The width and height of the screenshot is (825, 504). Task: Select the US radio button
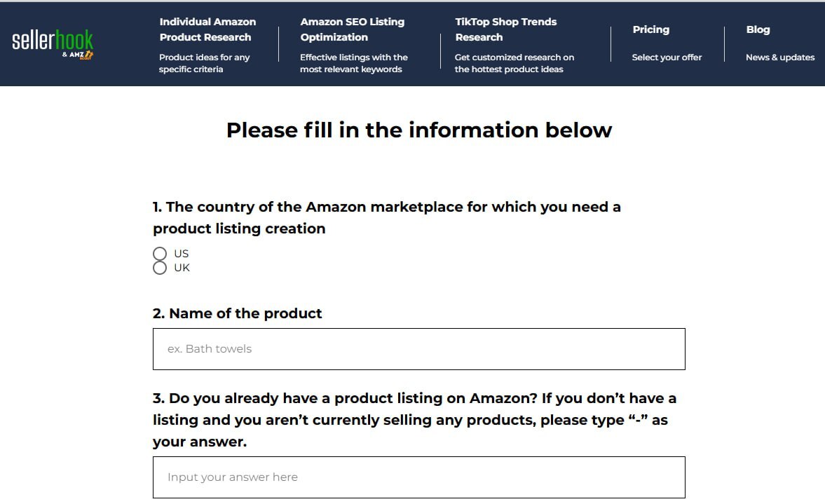[160, 253]
